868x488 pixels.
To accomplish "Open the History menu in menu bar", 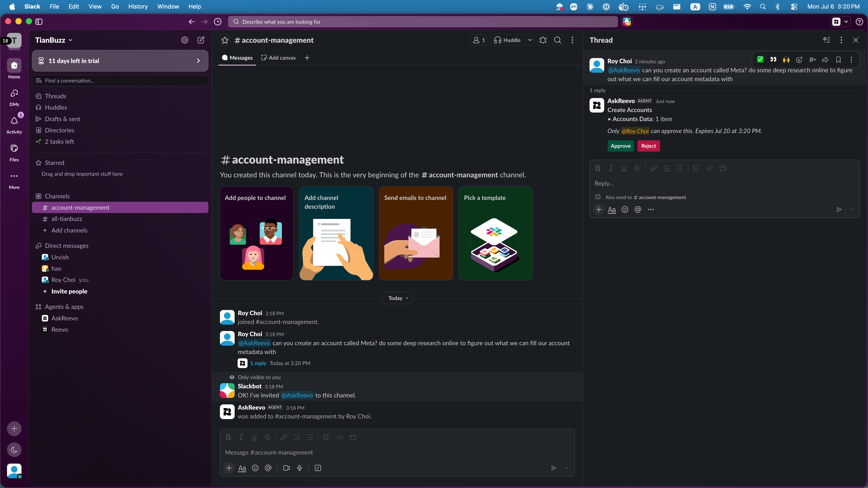I will (138, 6).
